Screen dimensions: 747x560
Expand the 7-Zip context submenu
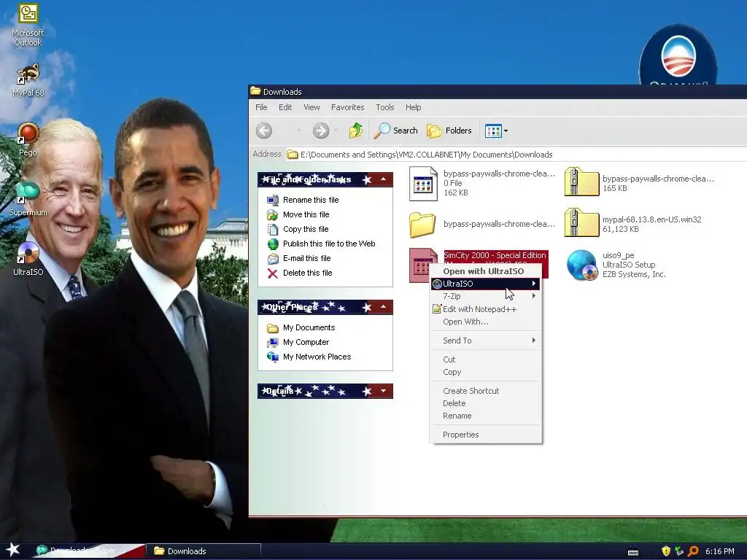(485, 296)
